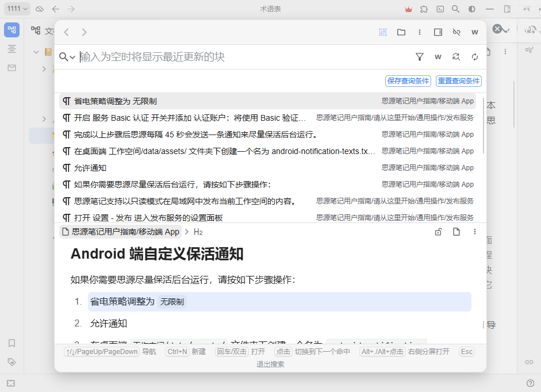Image resolution: width=541 pixels, height=392 pixels.
Task: Toggle include child docs selection icon
Action: click(x=383, y=32)
